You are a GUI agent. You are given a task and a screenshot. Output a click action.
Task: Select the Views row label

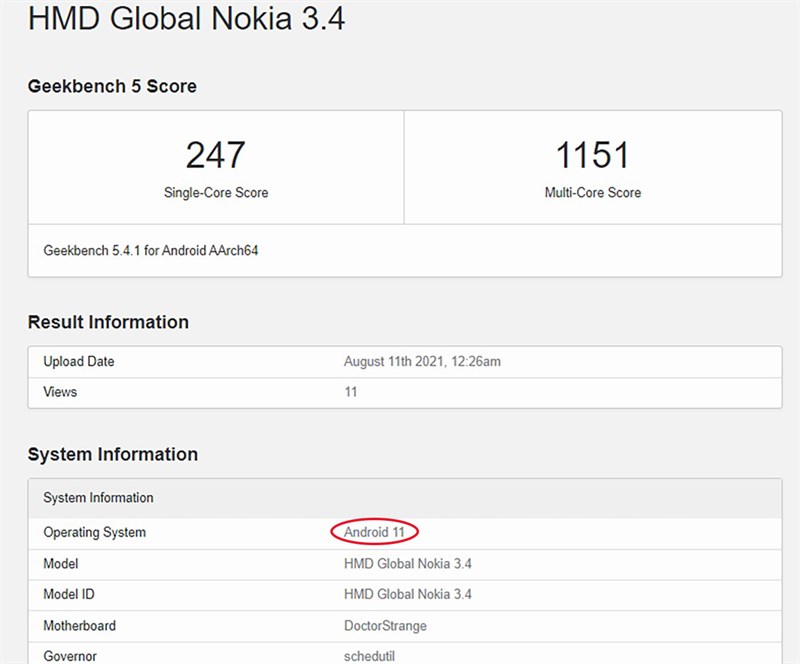tap(57, 392)
